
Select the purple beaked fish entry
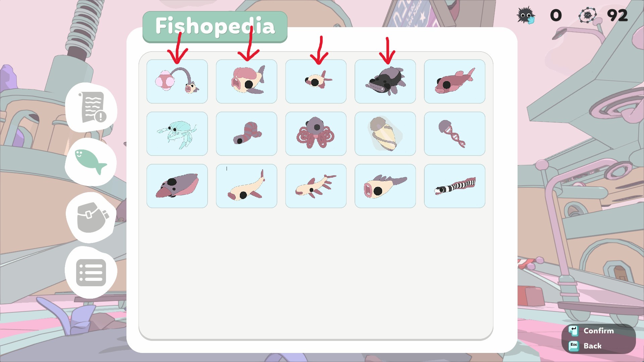tap(177, 186)
